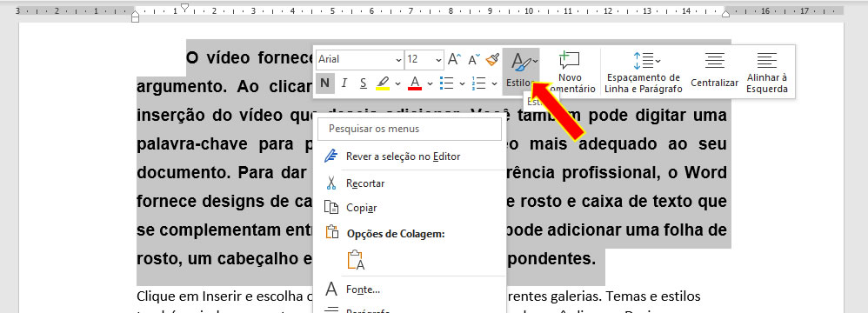Toggle bold with the N button
Screen dimensions: 868x313
pos(325,83)
